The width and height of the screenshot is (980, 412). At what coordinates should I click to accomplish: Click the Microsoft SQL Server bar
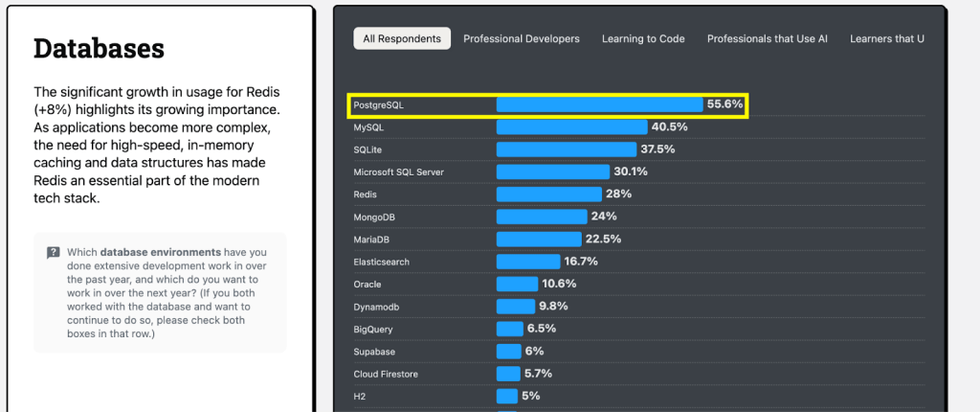tap(552, 172)
